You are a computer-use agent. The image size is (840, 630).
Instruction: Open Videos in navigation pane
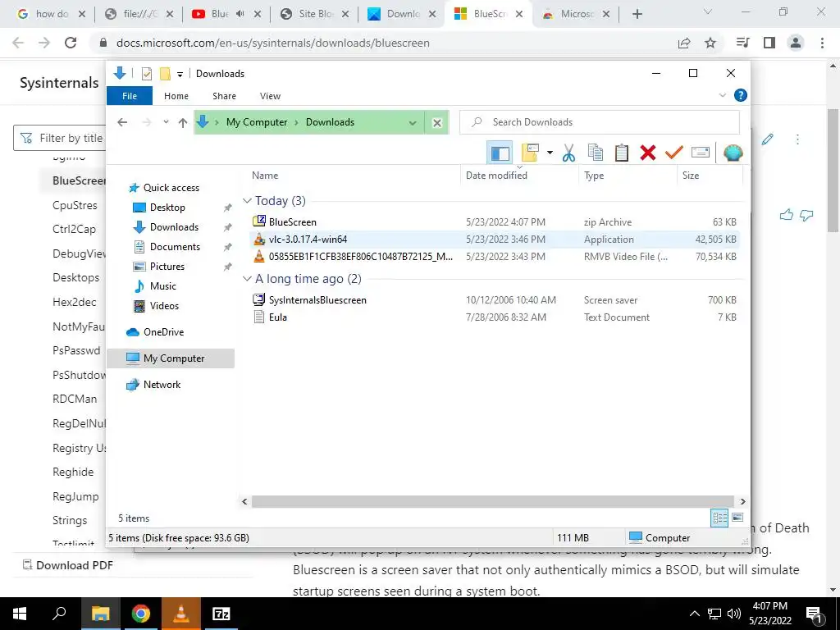pyautogui.click(x=155, y=306)
